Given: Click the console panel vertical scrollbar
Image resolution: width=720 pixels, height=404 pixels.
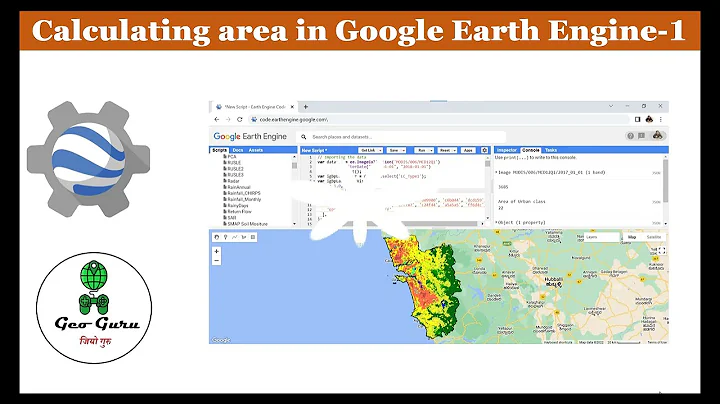Looking at the screenshot, I should coord(665,180).
